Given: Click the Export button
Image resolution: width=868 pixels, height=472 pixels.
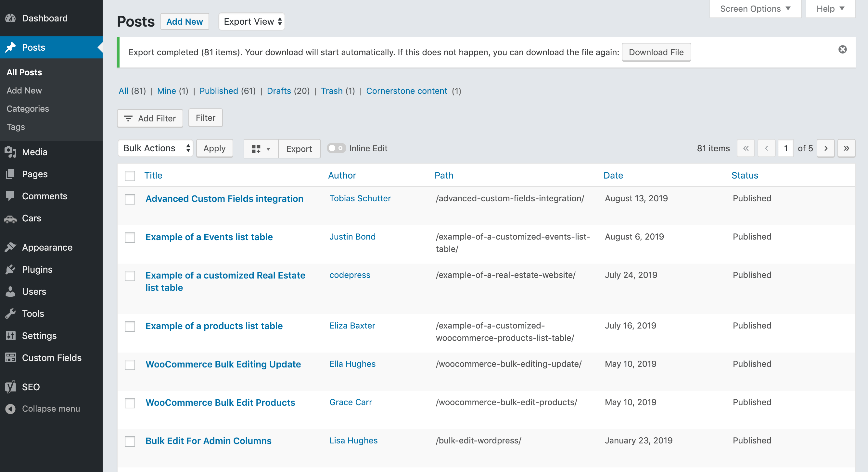Looking at the screenshot, I should tap(299, 149).
